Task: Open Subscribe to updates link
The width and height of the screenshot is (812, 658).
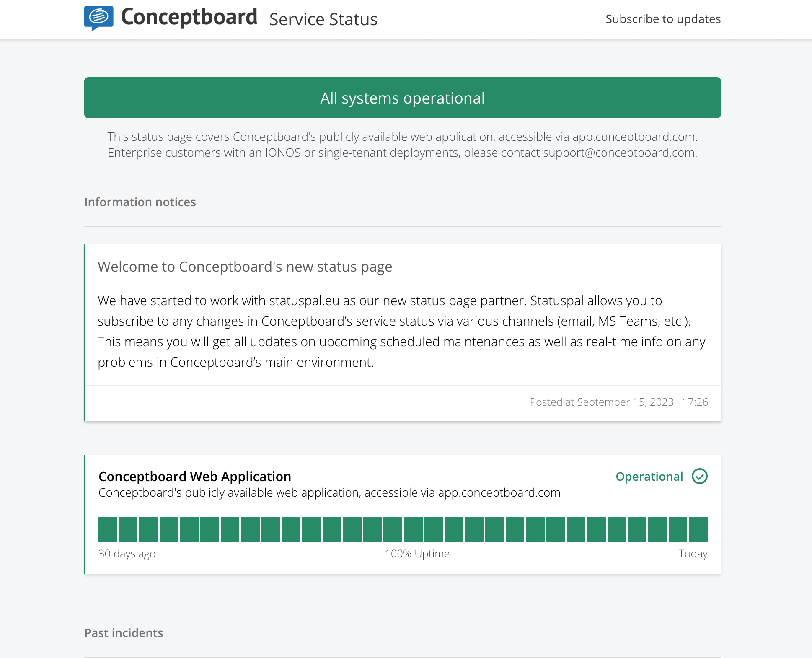Action: (x=663, y=19)
